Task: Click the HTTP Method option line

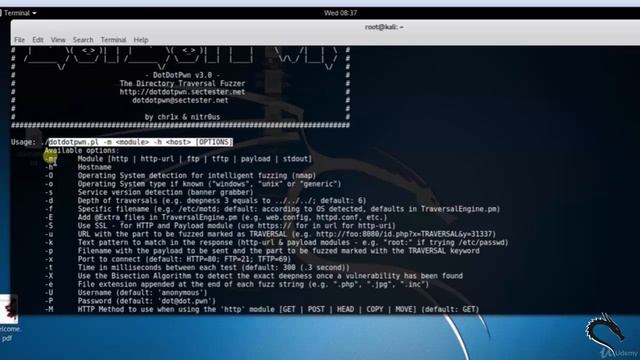Action: 262,309
